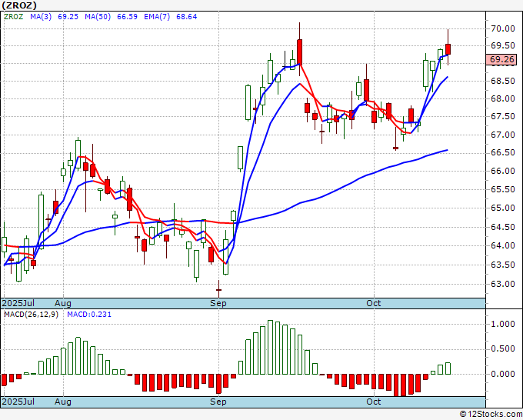
Task: Click Sep on MACD time axis
Action: pyautogui.click(x=218, y=402)
